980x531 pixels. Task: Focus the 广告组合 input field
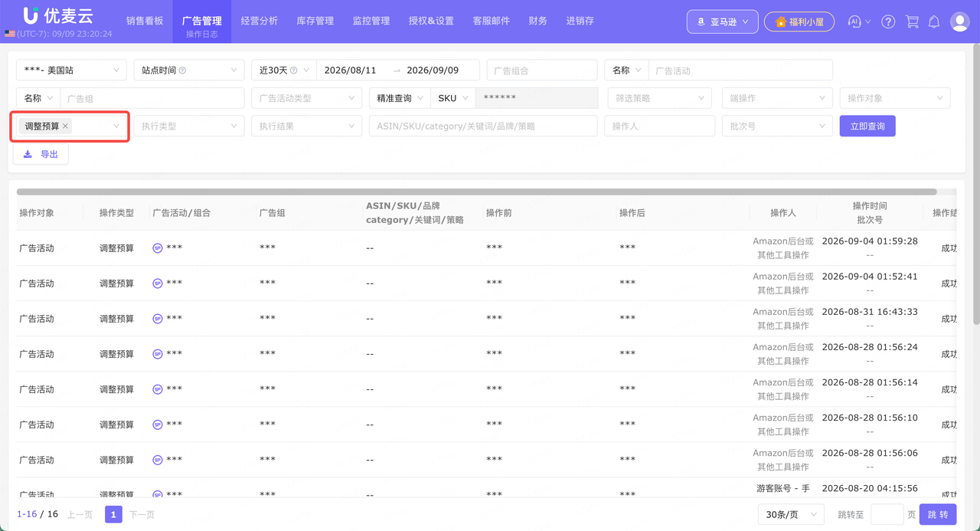pos(542,70)
